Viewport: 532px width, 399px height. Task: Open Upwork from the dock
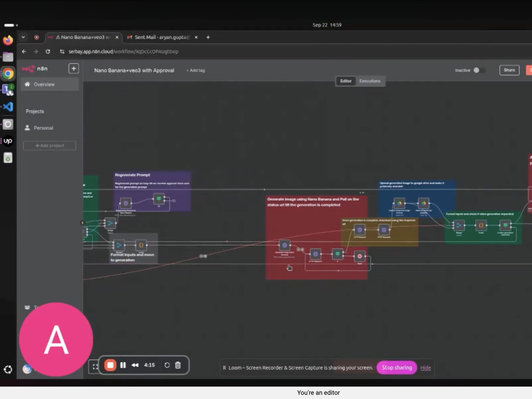[8, 141]
